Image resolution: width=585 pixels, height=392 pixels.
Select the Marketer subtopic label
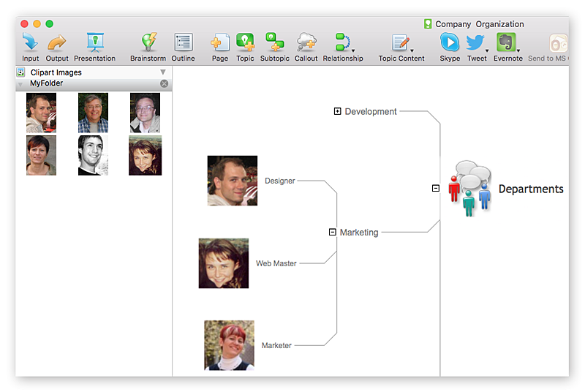pos(276,345)
